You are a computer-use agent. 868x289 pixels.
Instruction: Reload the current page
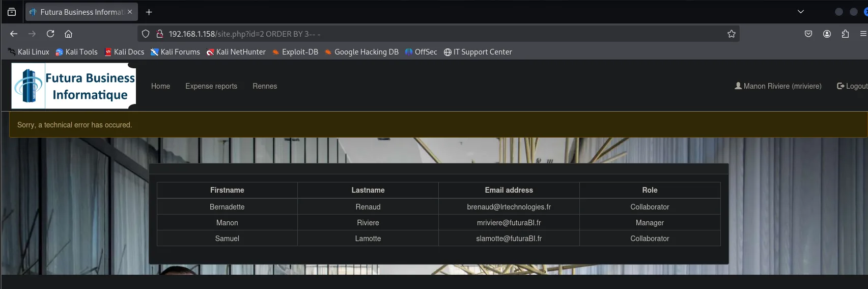(50, 34)
